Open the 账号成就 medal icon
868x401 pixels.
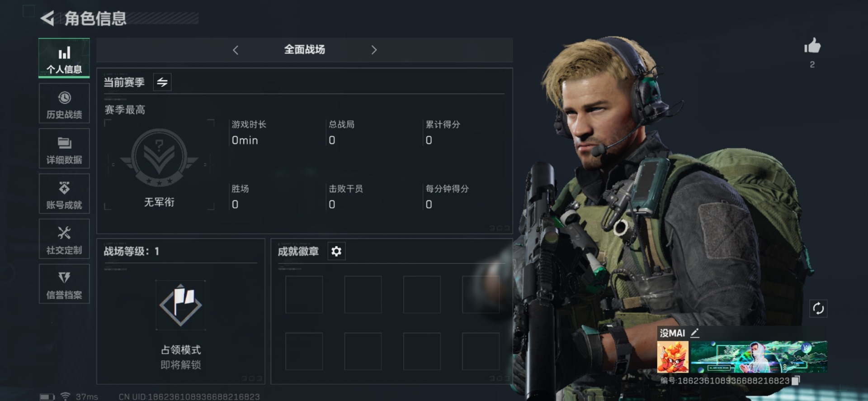coord(64,188)
